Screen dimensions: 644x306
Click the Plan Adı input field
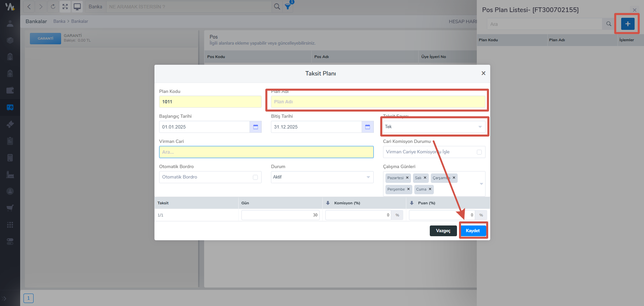tap(378, 102)
